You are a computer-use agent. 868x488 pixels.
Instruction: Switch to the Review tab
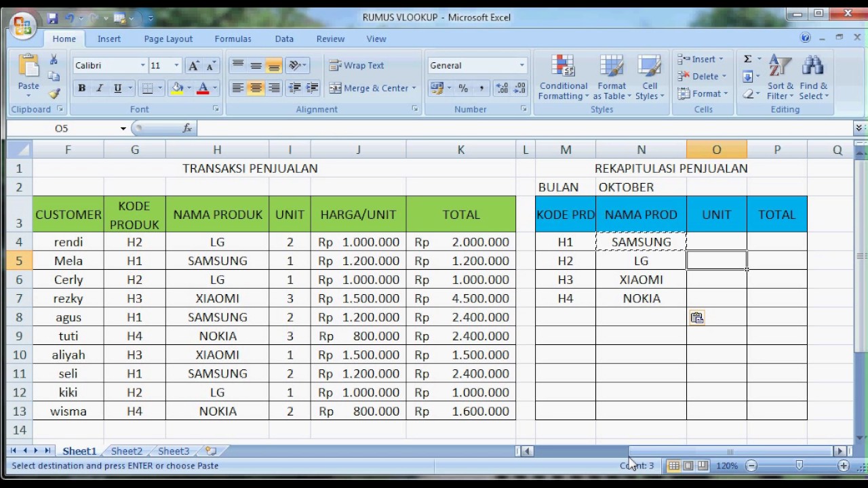pos(330,39)
